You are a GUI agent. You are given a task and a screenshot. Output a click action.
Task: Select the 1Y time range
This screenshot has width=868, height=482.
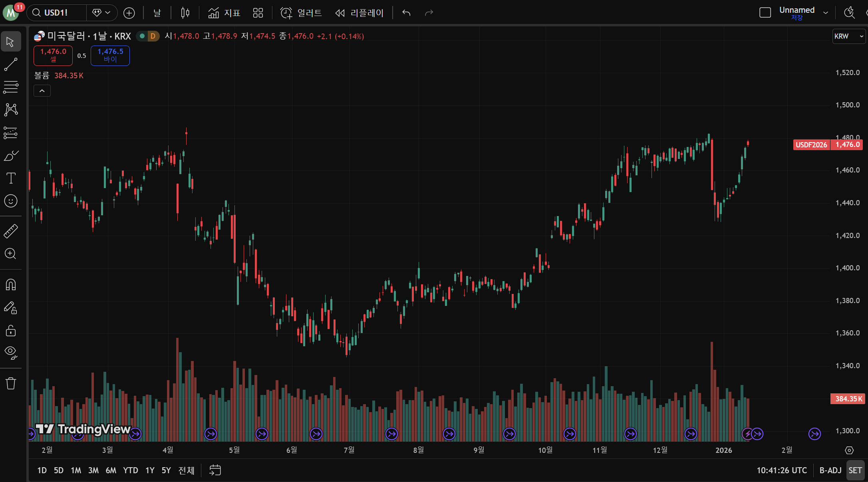(x=150, y=470)
